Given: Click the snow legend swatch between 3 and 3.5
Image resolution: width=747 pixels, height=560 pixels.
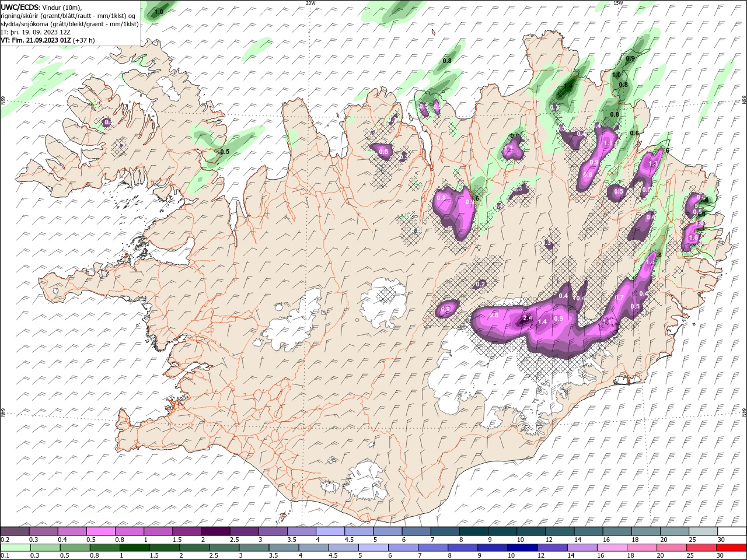Looking at the screenshot, I should 273,531.
